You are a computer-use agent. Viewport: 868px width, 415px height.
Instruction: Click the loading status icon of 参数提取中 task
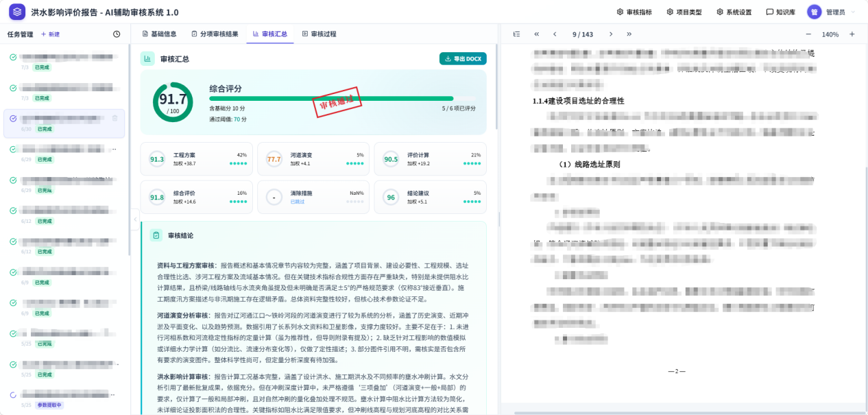pyautogui.click(x=13, y=394)
